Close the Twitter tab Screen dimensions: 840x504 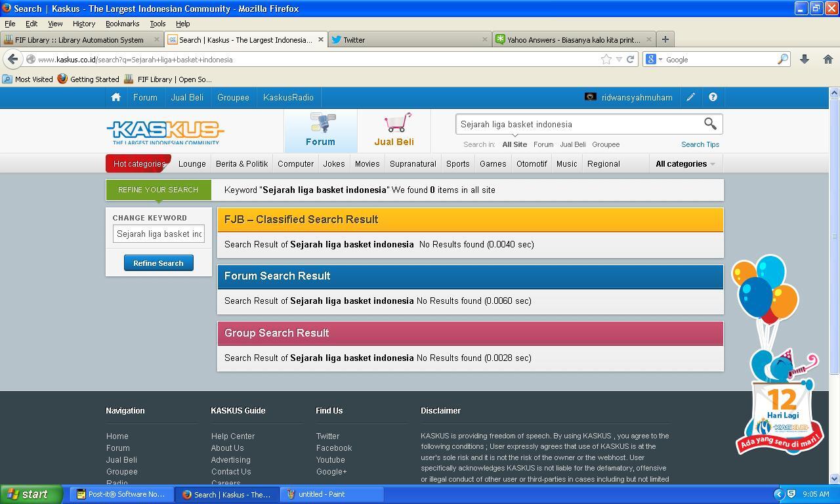(484, 39)
